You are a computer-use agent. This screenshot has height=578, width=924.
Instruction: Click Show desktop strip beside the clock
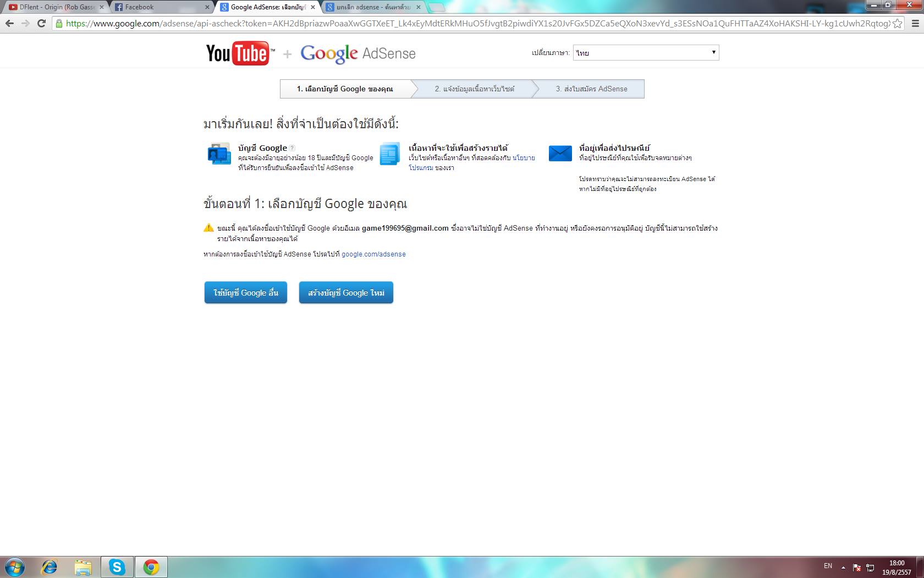pyautogui.click(x=920, y=567)
